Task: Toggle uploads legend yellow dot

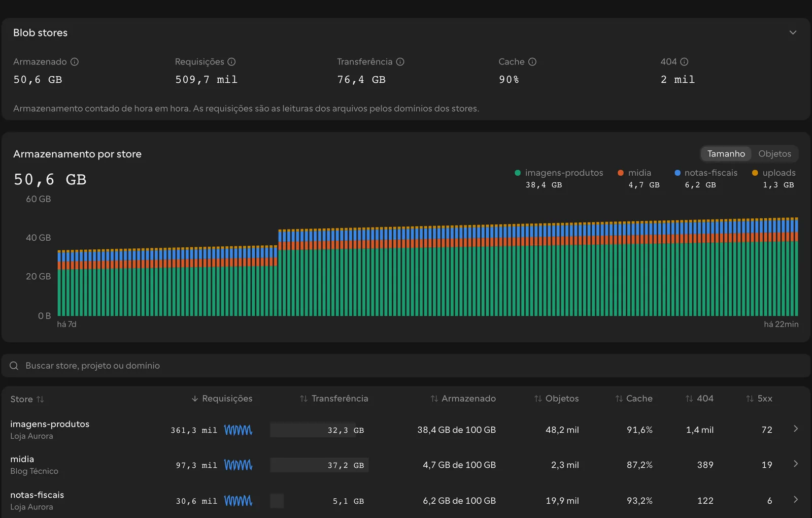Action: click(755, 173)
